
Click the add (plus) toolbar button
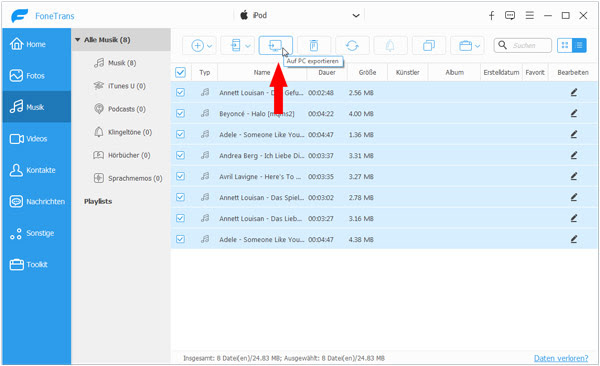coord(197,46)
